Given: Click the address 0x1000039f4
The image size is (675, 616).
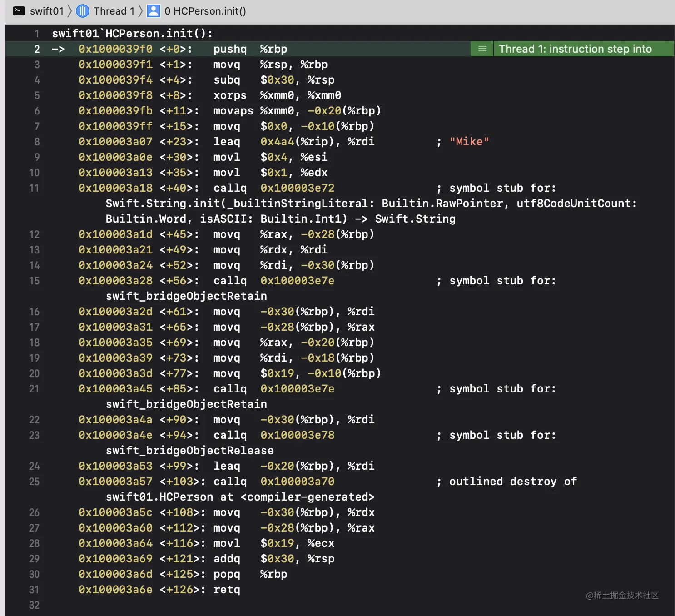Looking at the screenshot, I should click(115, 80).
